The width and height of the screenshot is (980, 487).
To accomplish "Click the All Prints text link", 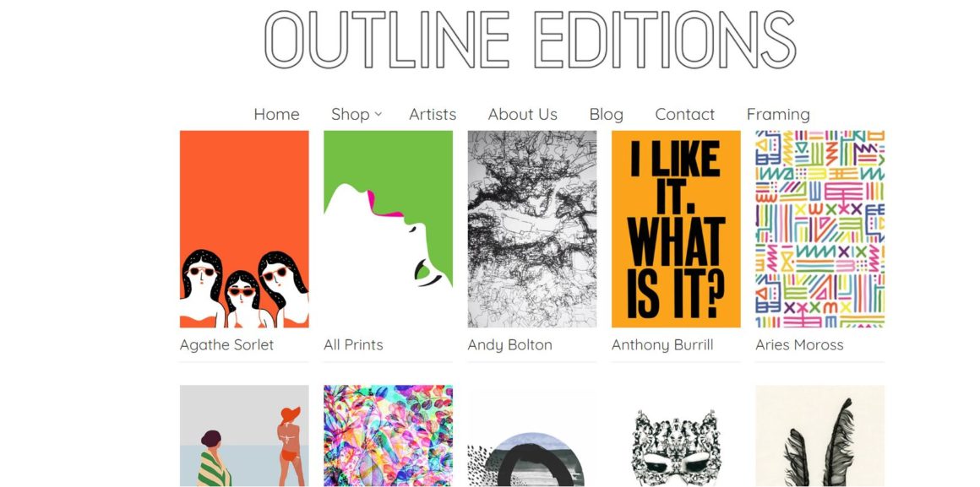I will coord(353,344).
